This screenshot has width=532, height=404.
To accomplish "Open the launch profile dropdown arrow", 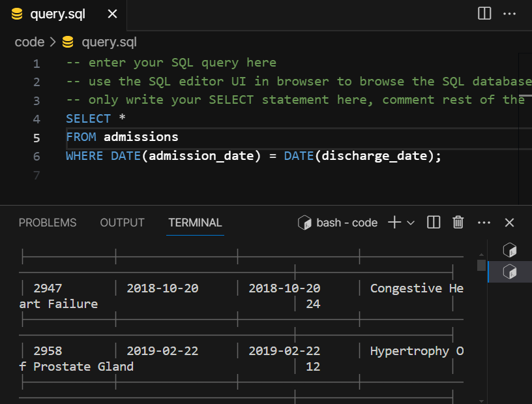I will (x=411, y=223).
